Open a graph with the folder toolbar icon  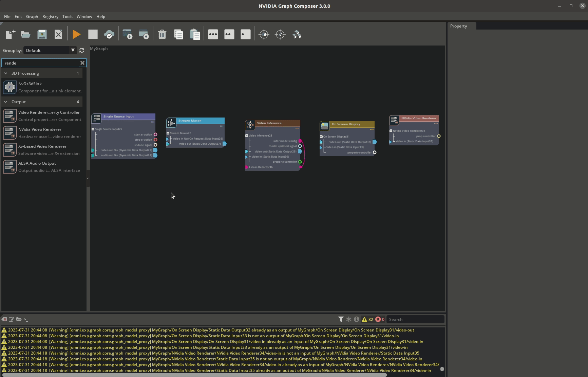coord(25,34)
